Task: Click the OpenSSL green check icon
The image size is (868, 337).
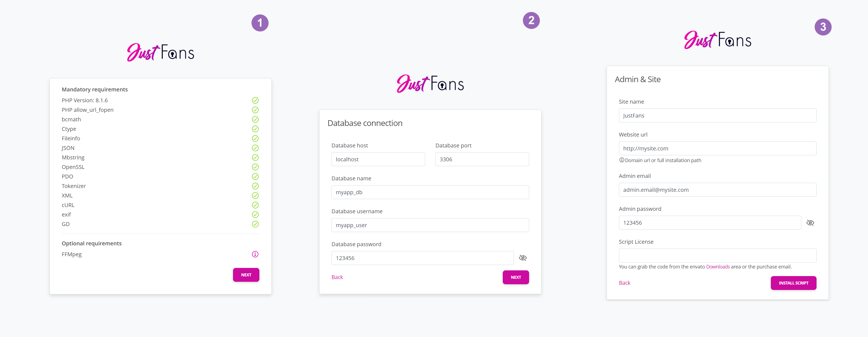Action: [255, 167]
